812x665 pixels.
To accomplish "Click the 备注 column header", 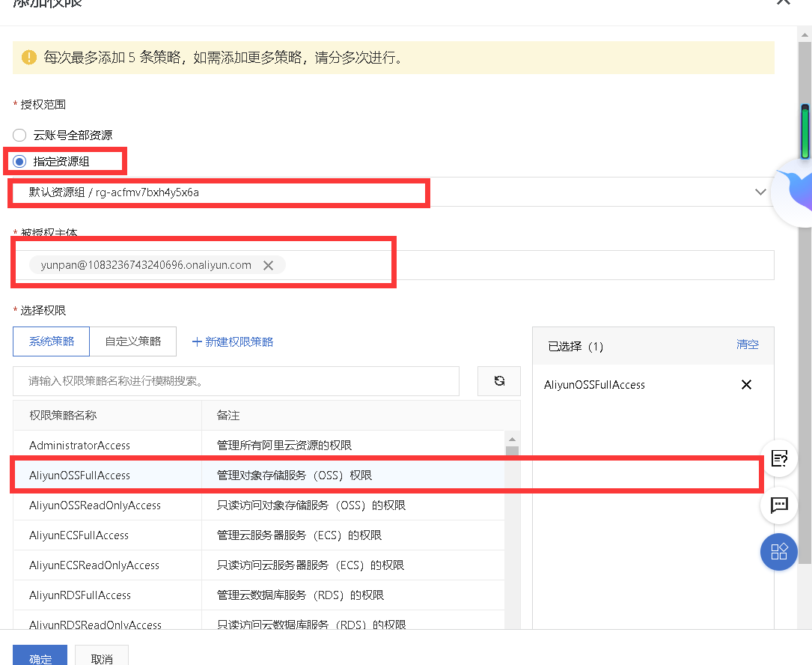I will (x=228, y=416).
